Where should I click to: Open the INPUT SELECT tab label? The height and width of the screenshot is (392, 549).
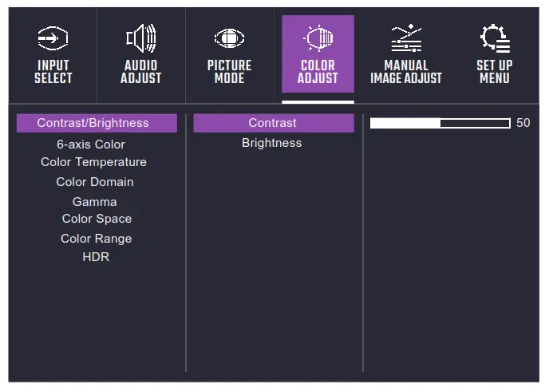tap(53, 72)
